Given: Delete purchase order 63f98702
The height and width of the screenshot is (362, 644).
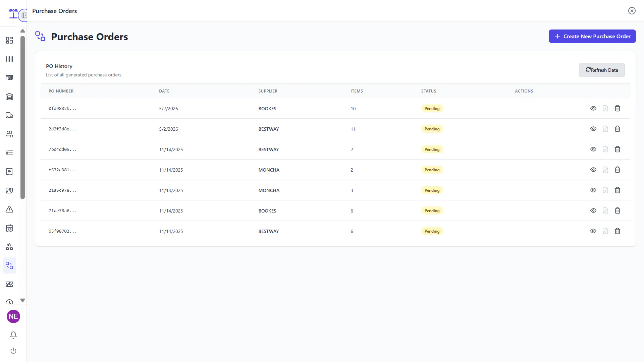Looking at the screenshot, I should point(618,231).
